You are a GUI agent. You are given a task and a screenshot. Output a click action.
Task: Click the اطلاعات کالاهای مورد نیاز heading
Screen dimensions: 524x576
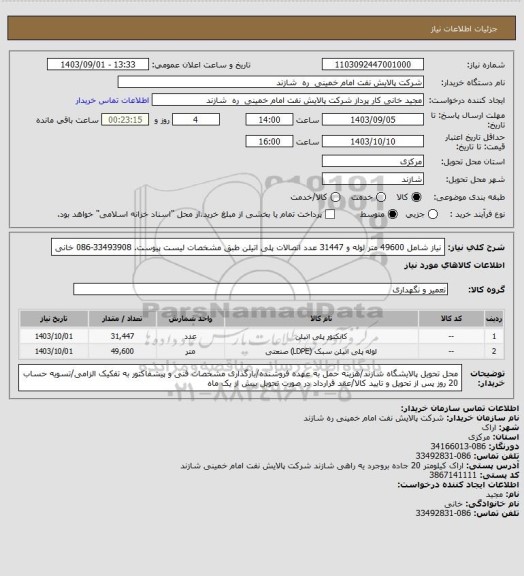point(454,265)
